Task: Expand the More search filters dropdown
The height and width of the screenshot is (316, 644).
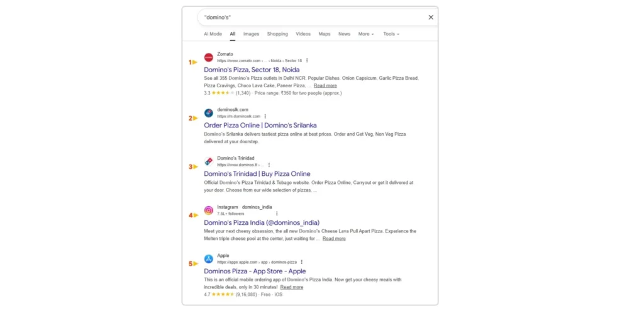Action: (x=365, y=34)
